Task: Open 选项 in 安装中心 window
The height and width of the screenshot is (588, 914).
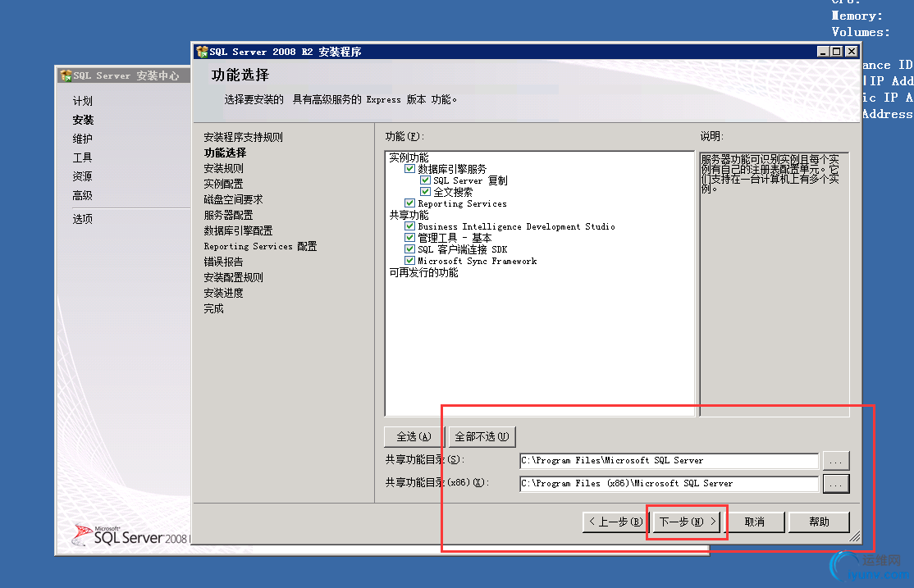Action: point(82,219)
